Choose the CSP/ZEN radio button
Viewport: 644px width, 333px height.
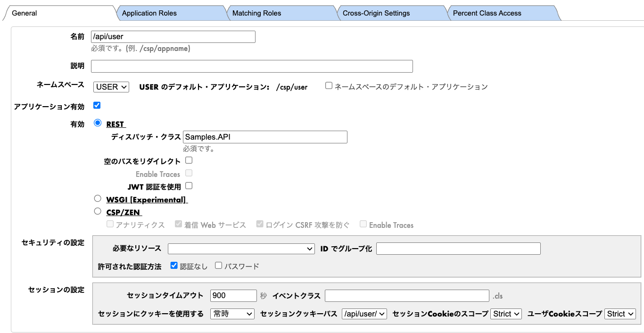coord(98,211)
